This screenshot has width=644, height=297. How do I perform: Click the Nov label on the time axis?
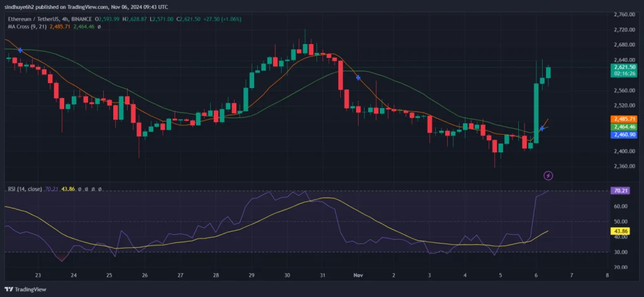pyautogui.click(x=358, y=275)
